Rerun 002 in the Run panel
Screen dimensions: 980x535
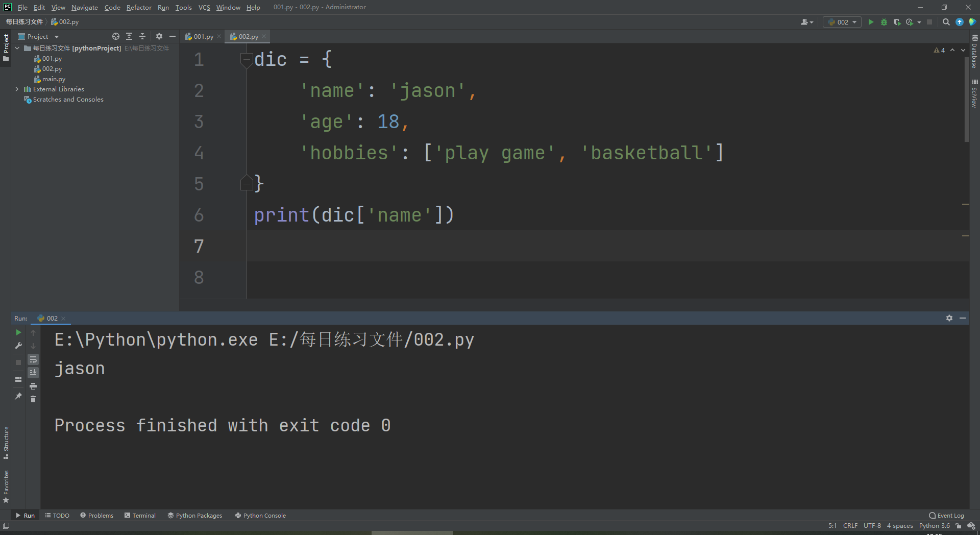pos(18,332)
